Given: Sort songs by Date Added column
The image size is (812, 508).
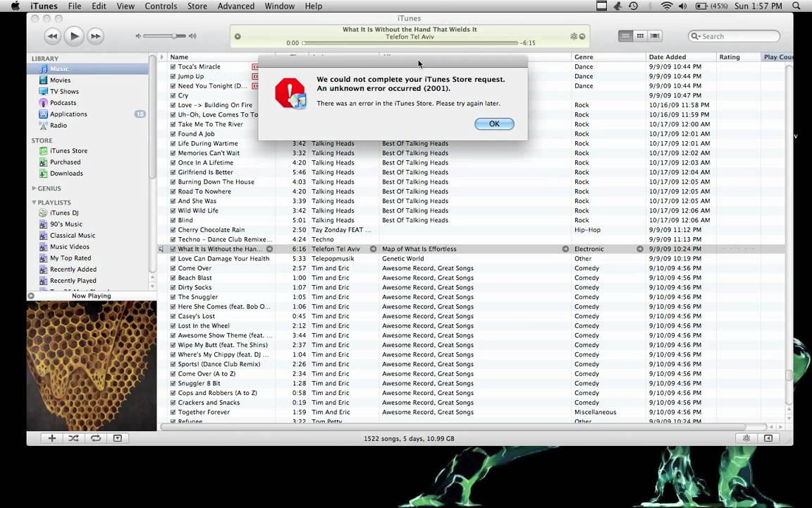Looking at the screenshot, I should coord(681,57).
